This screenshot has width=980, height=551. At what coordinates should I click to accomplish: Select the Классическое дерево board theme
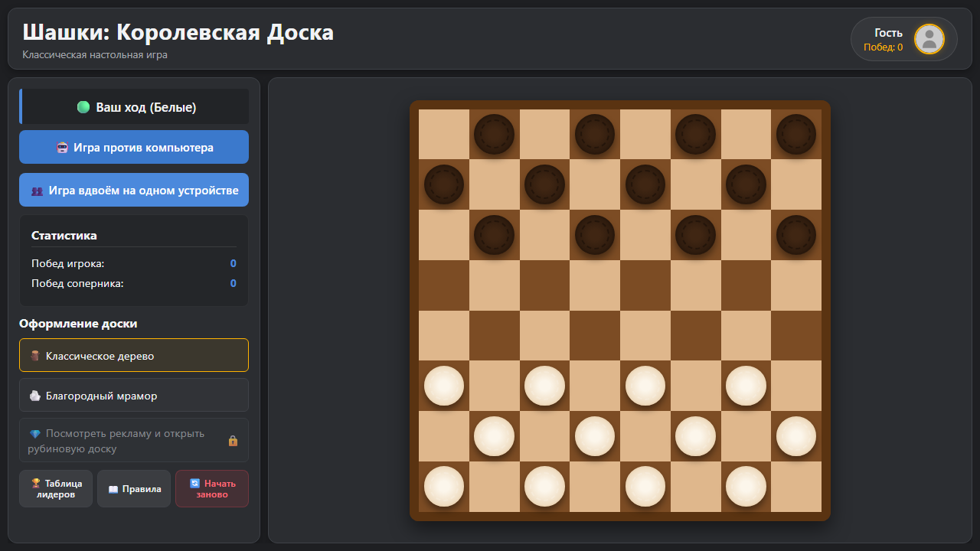[x=134, y=355]
